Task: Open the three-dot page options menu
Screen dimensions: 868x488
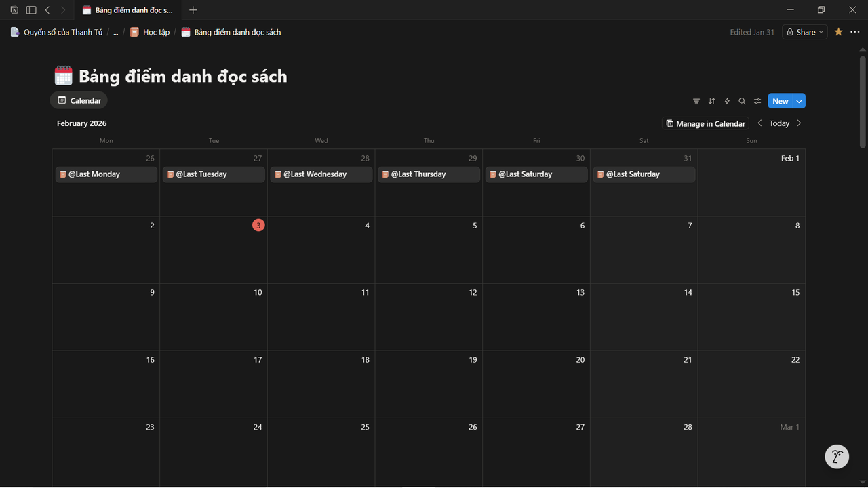Action: 854,32
